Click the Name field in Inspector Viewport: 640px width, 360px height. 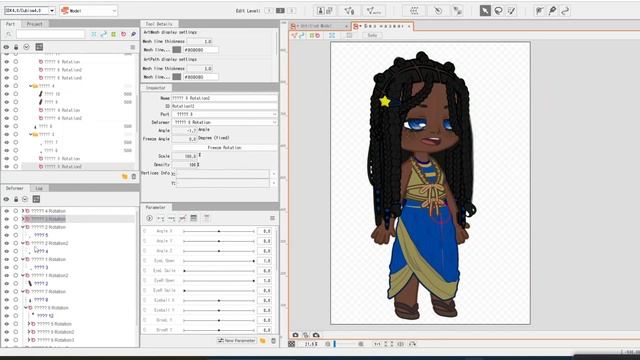(224, 98)
